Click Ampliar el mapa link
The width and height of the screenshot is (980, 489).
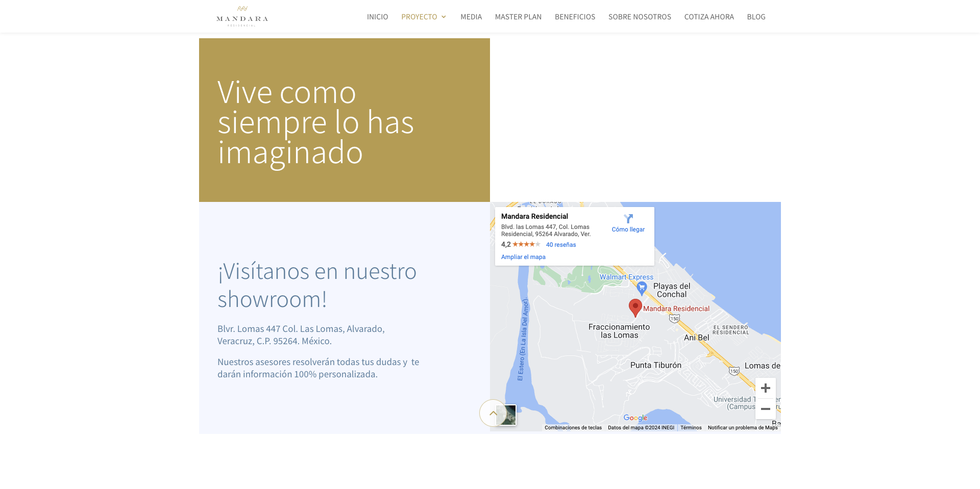coord(523,257)
